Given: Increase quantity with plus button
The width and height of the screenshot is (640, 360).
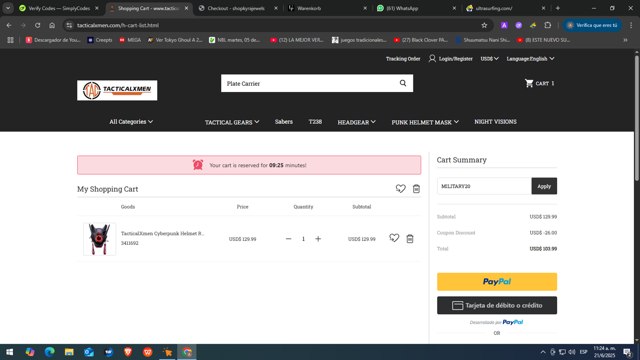Looking at the screenshot, I should [x=318, y=239].
